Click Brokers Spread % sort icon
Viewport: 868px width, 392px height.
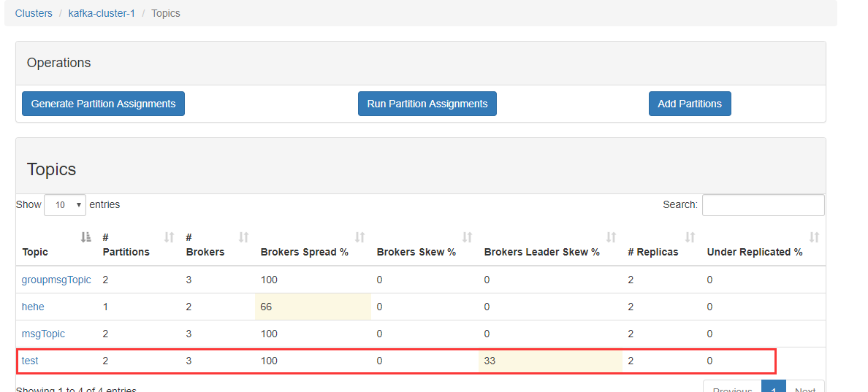tap(360, 237)
